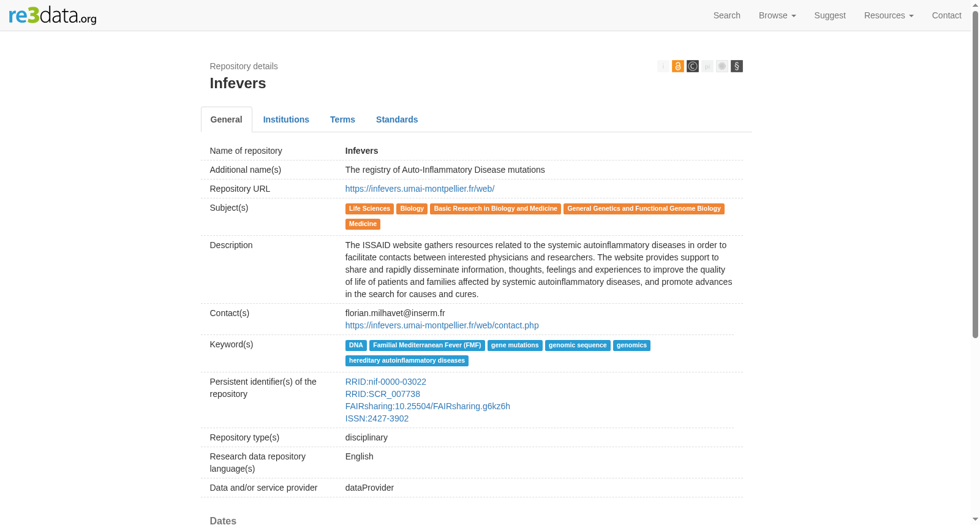
Task: Open the repository URL infevers.umai-montpellier.fr/web/
Action: 420,189
